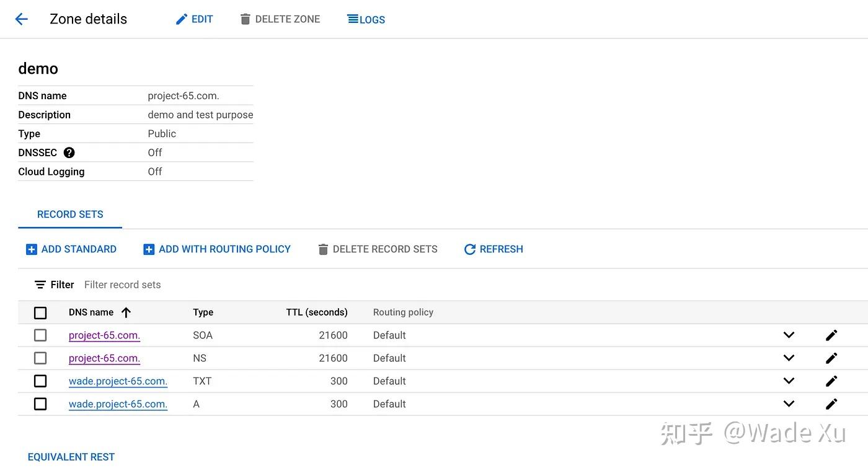Click pencil edit icon for TXT record
Screen dimensions: 868x468
point(831,381)
